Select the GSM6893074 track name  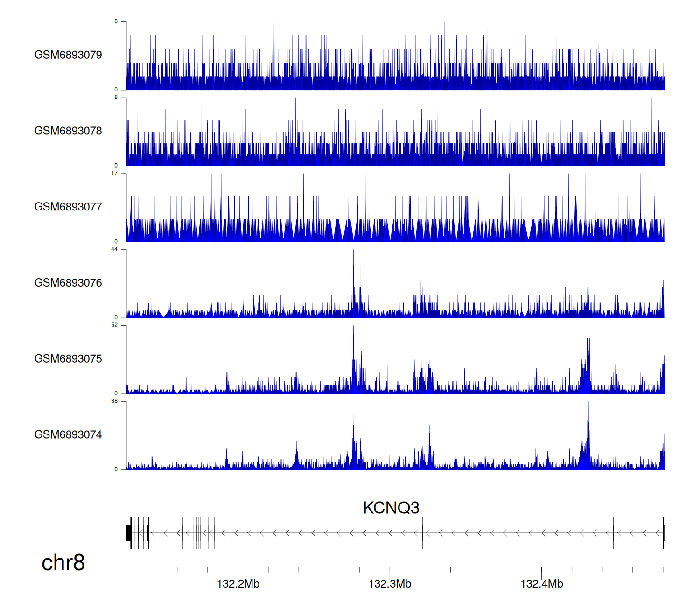pos(68,435)
